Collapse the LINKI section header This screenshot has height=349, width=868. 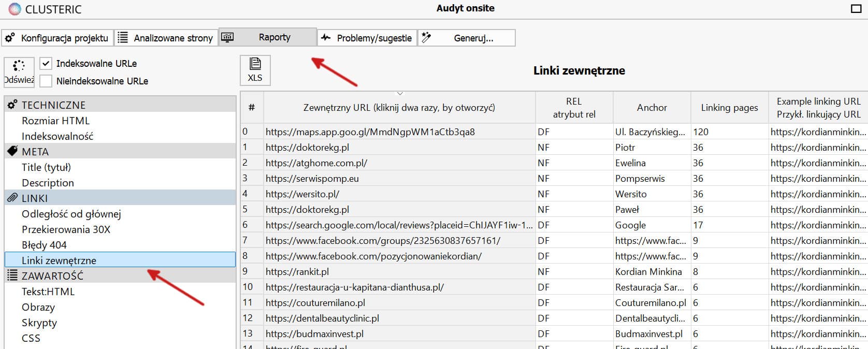click(120, 198)
